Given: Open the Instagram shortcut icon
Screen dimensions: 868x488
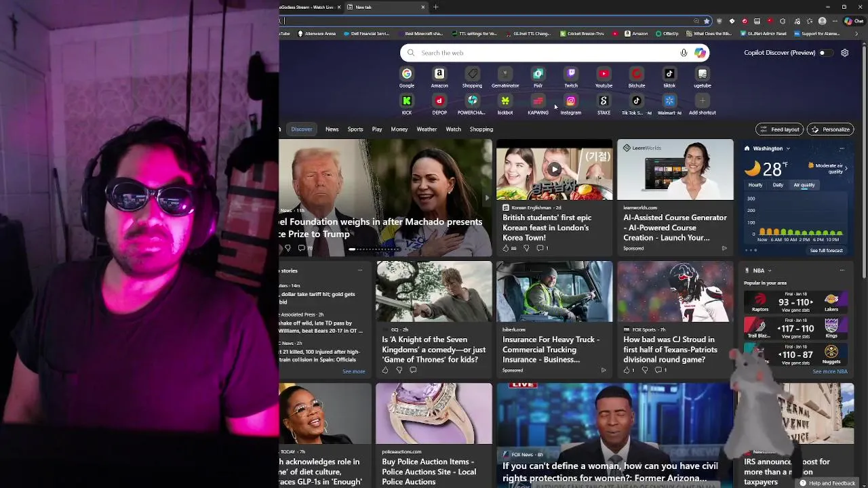Looking at the screenshot, I should 571,100.
